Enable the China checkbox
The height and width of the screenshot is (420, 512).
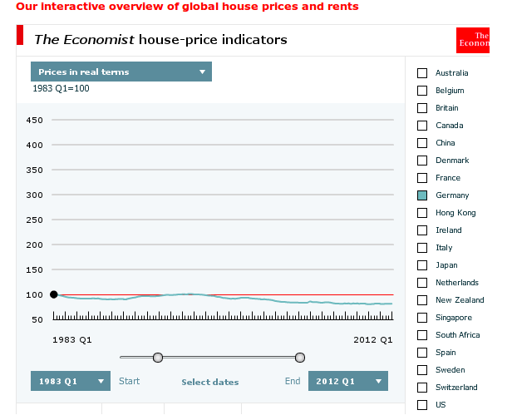(422, 143)
